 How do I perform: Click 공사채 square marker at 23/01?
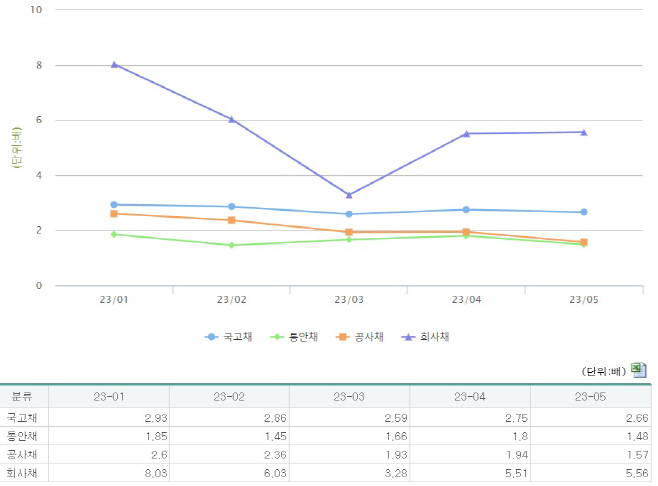click(x=114, y=214)
